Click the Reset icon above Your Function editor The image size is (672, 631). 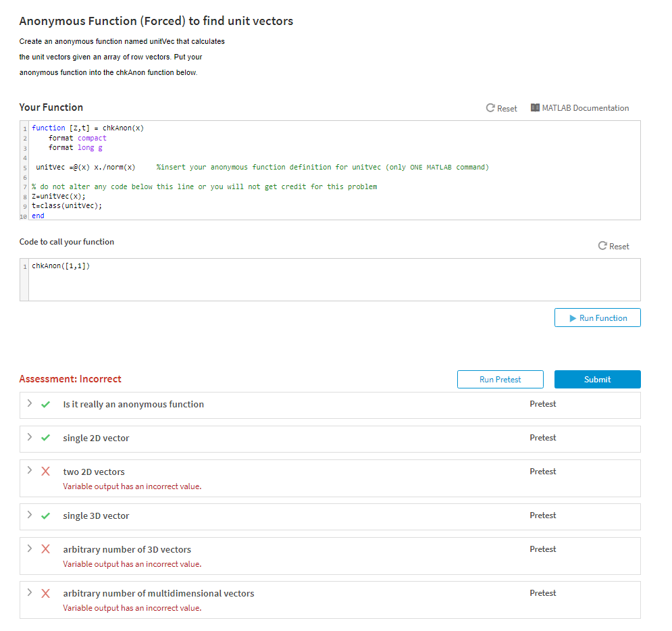pyautogui.click(x=490, y=108)
